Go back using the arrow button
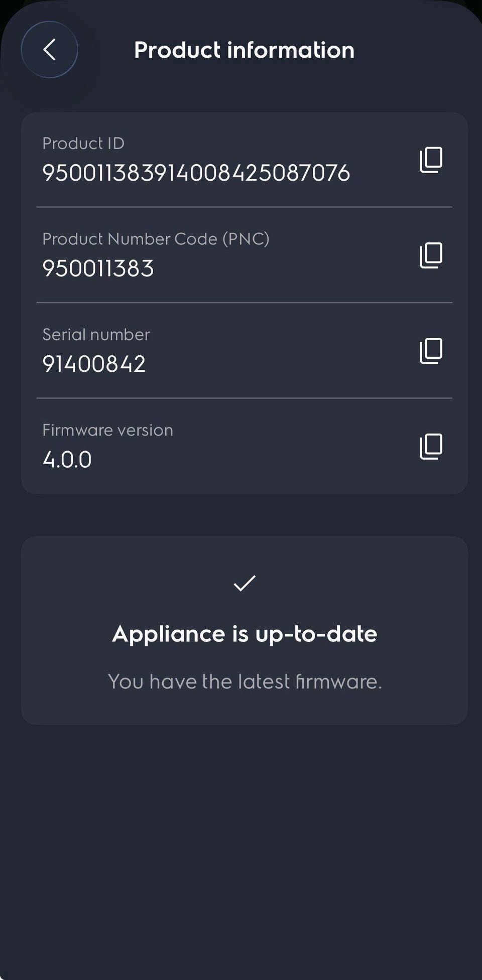The height and width of the screenshot is (980, 482). tap(49, 50)
